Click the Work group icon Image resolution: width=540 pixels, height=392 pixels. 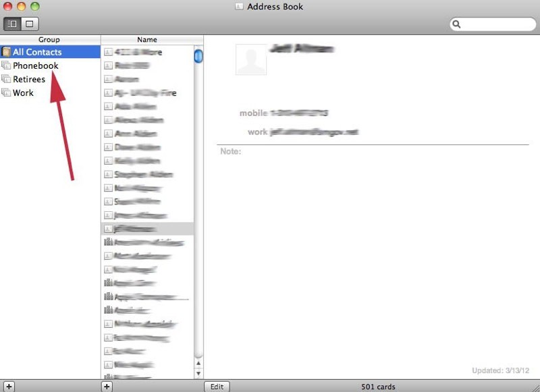[x=6, y=92]
